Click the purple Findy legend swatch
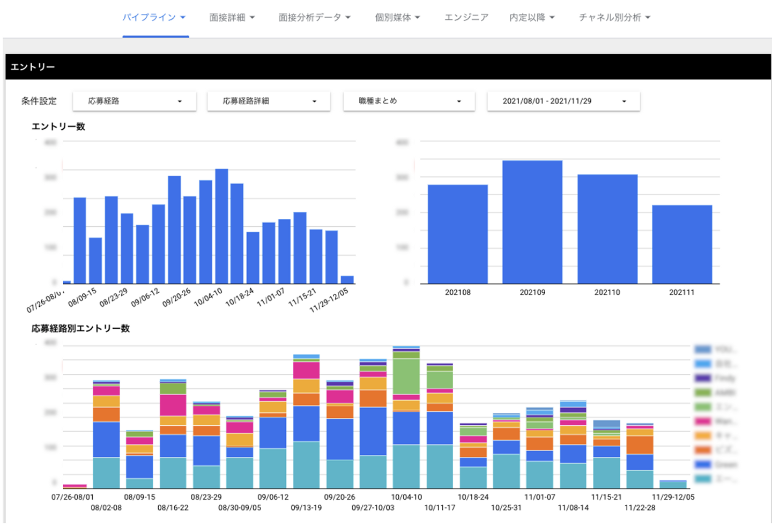772x532 pixels. point(703,378)
